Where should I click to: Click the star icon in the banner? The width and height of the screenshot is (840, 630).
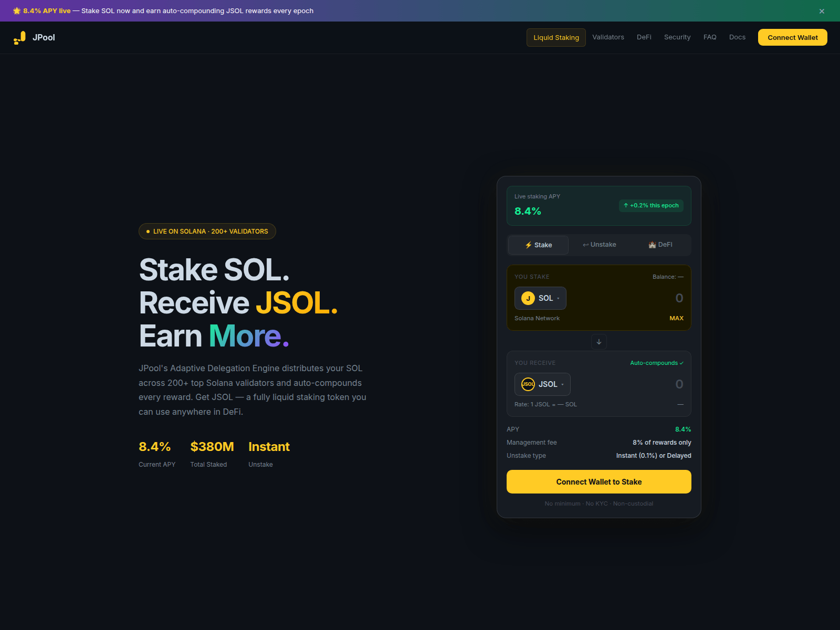coord(17,11)
